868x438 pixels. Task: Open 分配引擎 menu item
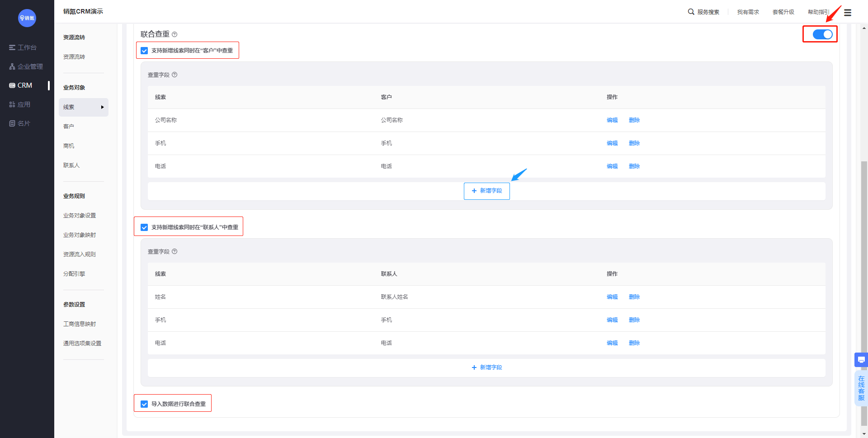[74, 274]
